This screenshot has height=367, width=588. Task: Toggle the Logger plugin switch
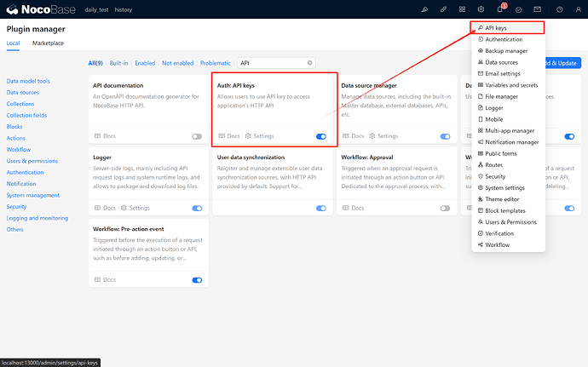pyautogui.click(x=197, y=208)
